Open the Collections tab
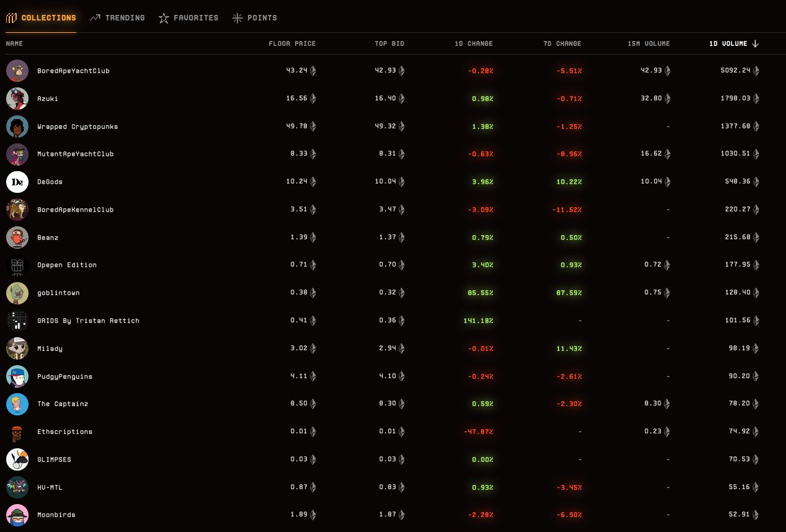Viewport: 786px width, 532px height. [x=41, y=18]
